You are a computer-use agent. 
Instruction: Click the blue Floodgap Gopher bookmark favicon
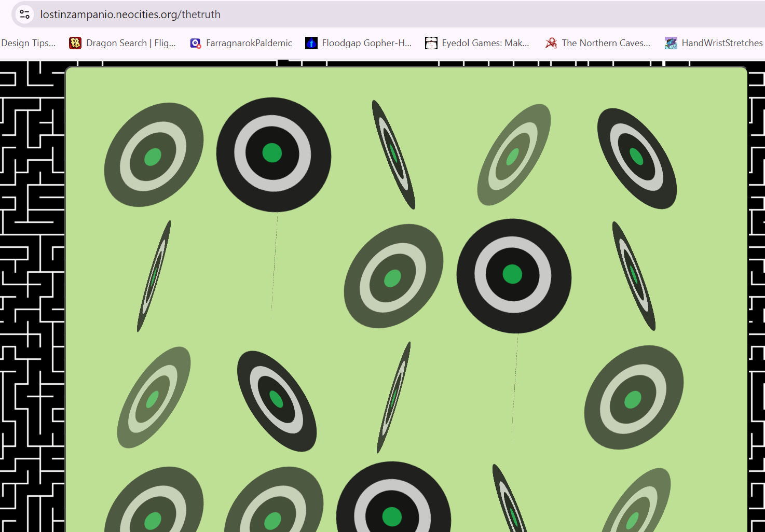(311, 43)
